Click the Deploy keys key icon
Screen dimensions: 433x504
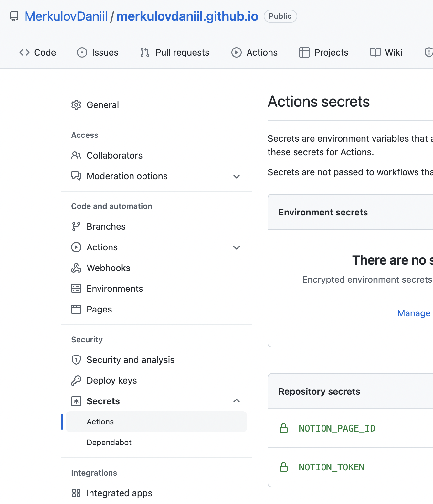[x=76, y=380]
